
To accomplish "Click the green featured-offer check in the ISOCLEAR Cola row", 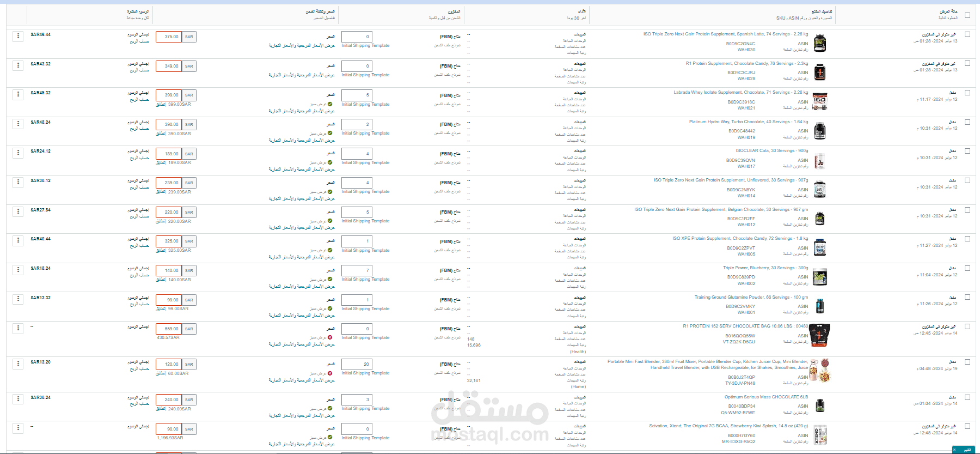I will tap(330, 162).
